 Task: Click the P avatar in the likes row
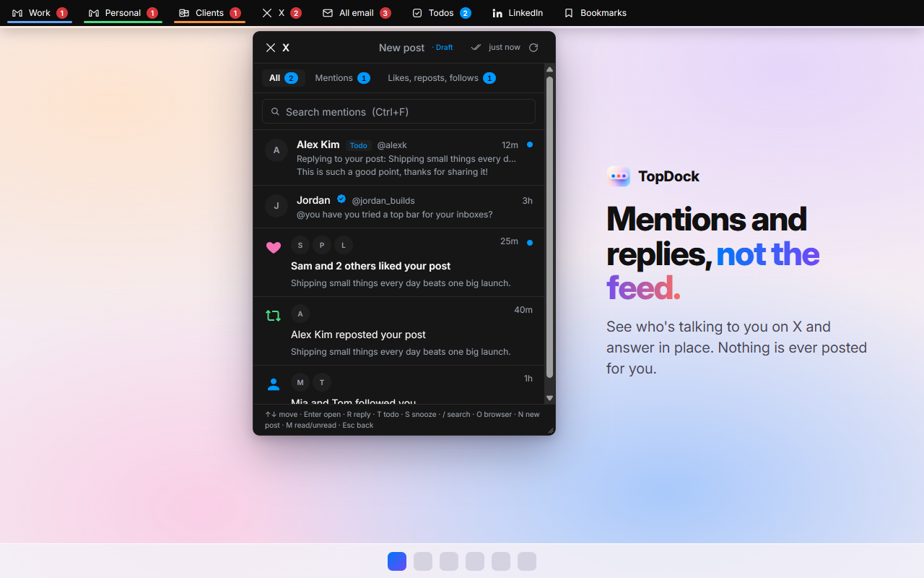pyautogui.click(x=322, y=245)
